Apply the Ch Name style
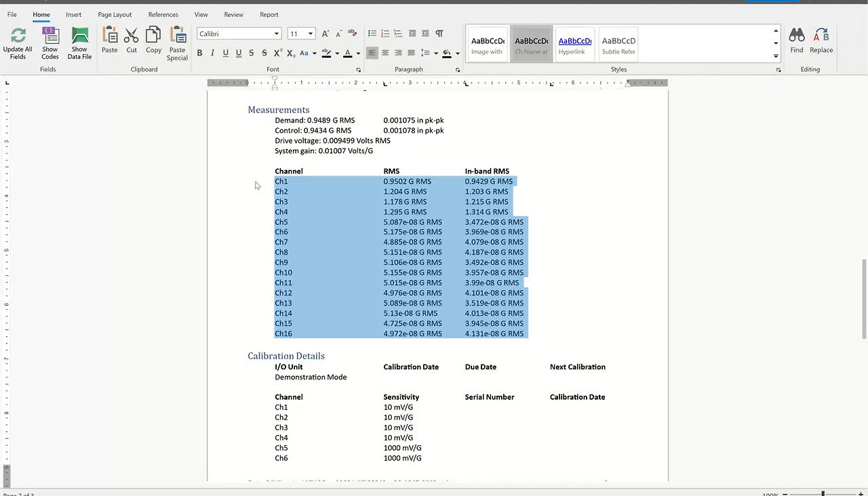Image resolution: width=868 pixels, height=496 pixels. 532,45
